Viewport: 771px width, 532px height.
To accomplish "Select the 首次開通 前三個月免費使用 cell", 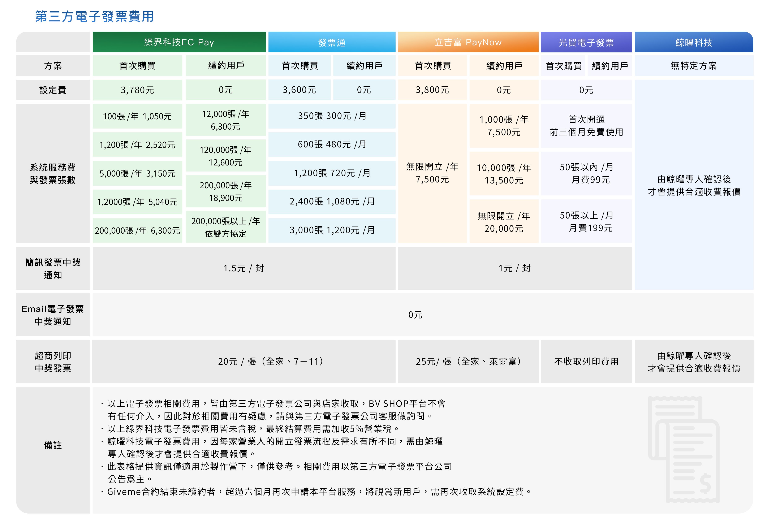I will (586, 126).
